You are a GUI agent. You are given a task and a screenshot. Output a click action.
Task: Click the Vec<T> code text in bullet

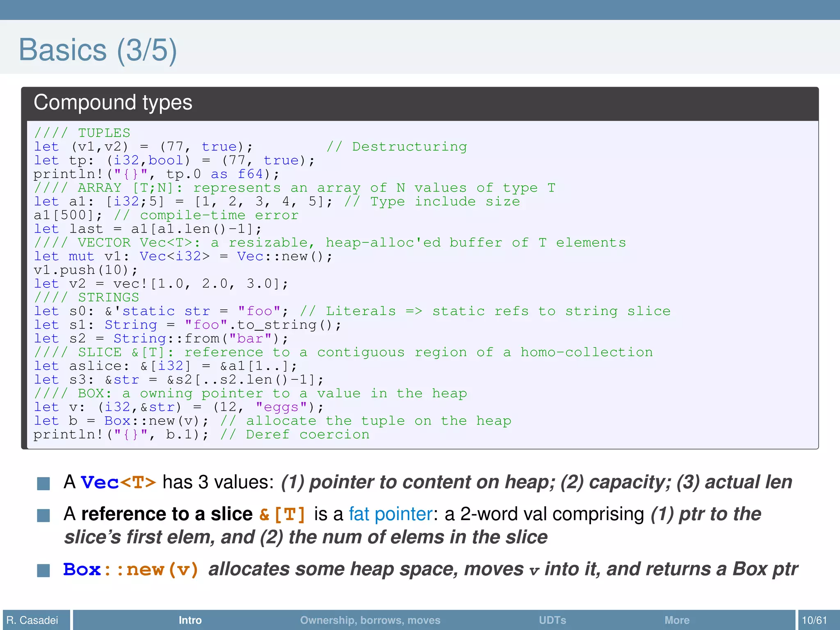tap(118, 482)
